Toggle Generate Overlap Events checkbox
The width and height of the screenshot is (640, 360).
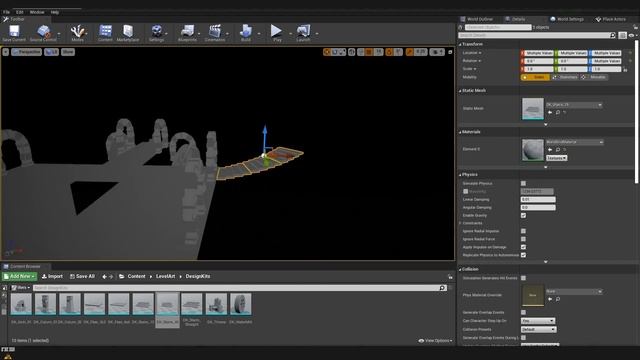523,312
